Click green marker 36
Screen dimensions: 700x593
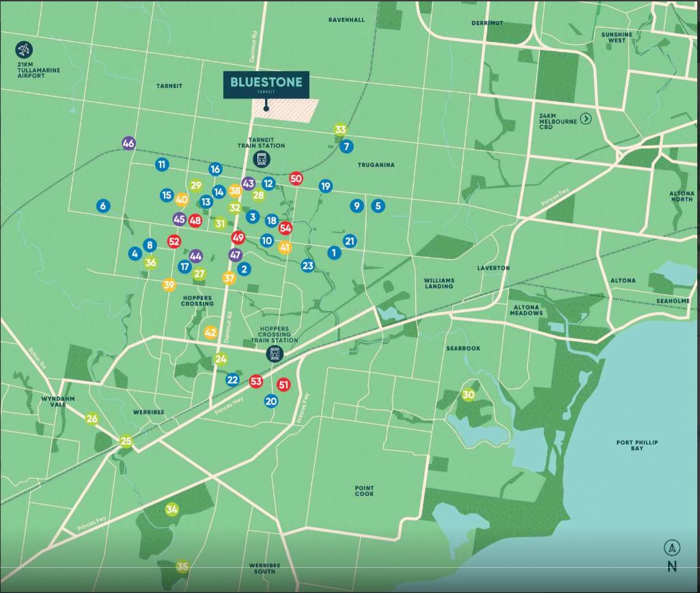coord(151,262)
